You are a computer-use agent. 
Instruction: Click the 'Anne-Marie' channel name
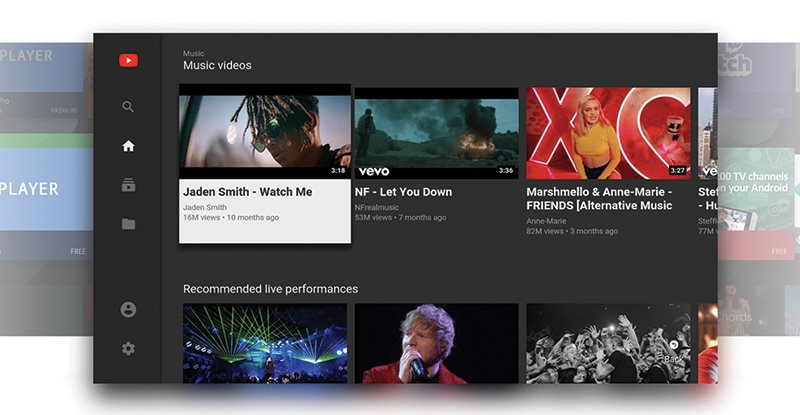pyautogui.click(x=546, y=221)
